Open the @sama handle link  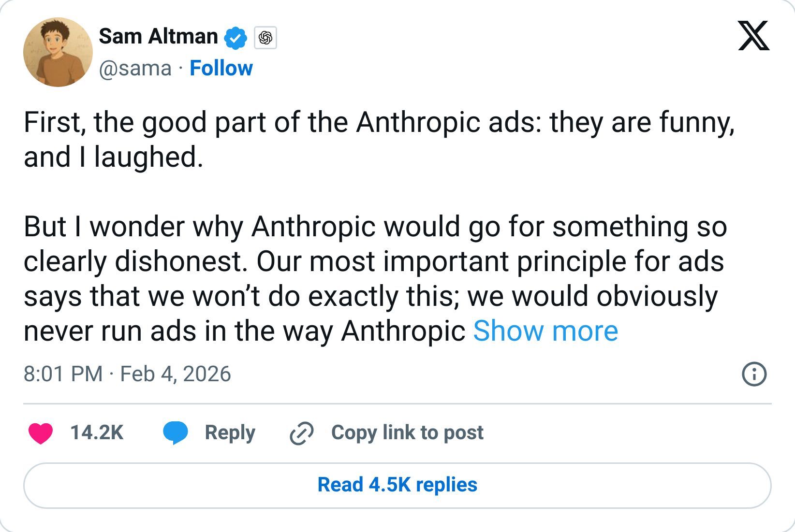[x=135, y=68]
